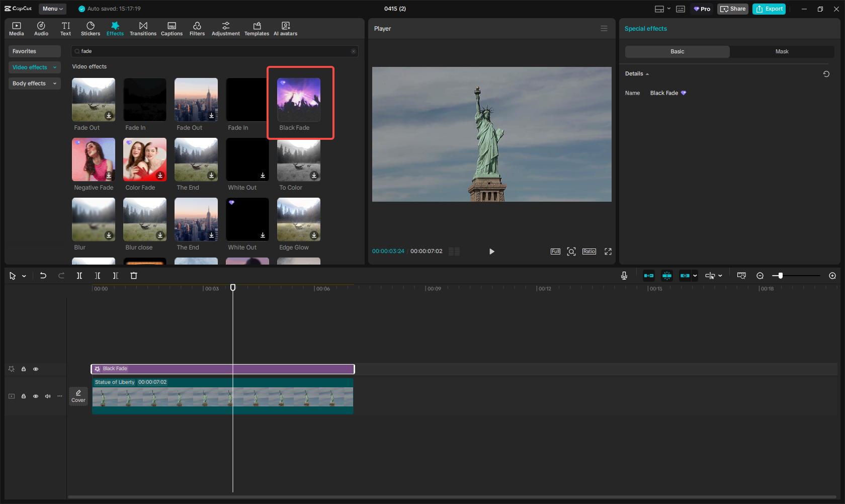Screen dimensions: 845x504
Task: Expand the Body effects category
Action: (34, 83)
